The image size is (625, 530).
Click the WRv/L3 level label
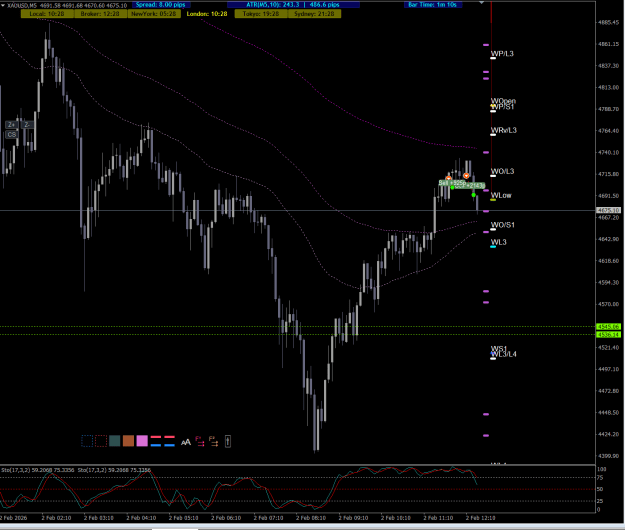[x=504, y=130]
